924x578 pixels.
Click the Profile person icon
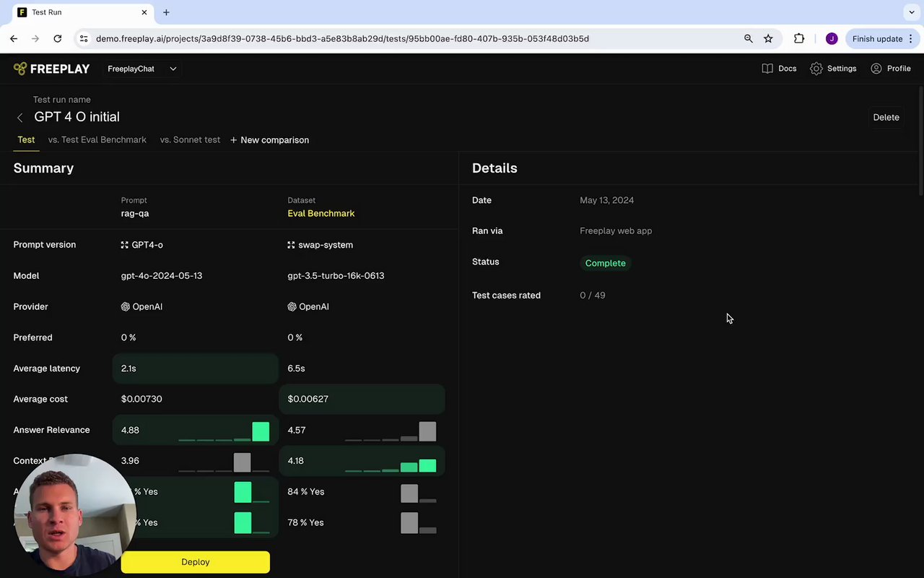(876, 69)
